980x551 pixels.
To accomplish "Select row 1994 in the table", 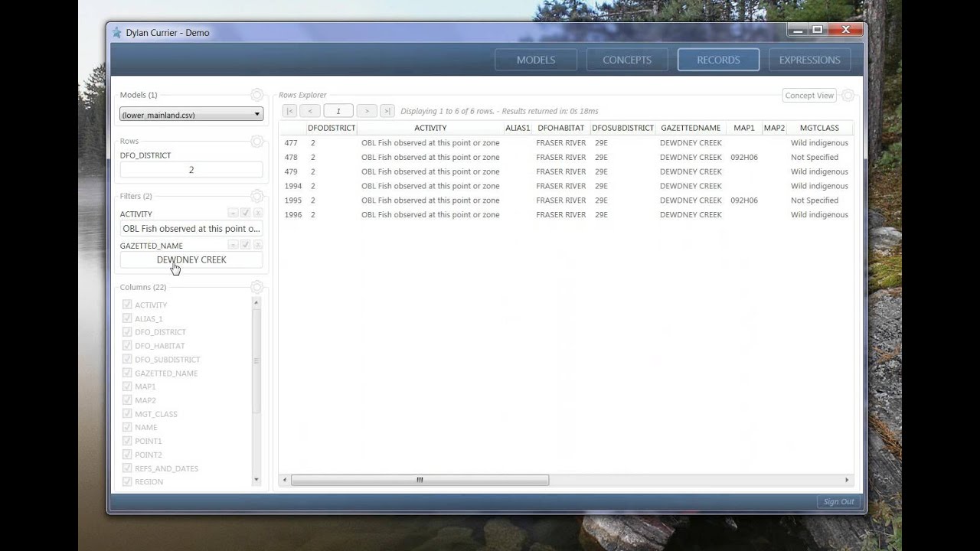I will 567,186.
